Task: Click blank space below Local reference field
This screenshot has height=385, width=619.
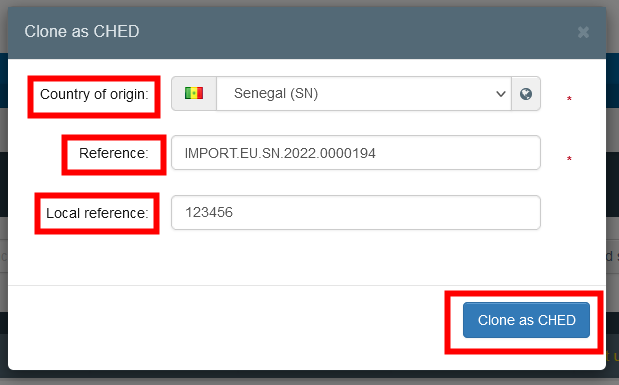Action: (307, 257)
